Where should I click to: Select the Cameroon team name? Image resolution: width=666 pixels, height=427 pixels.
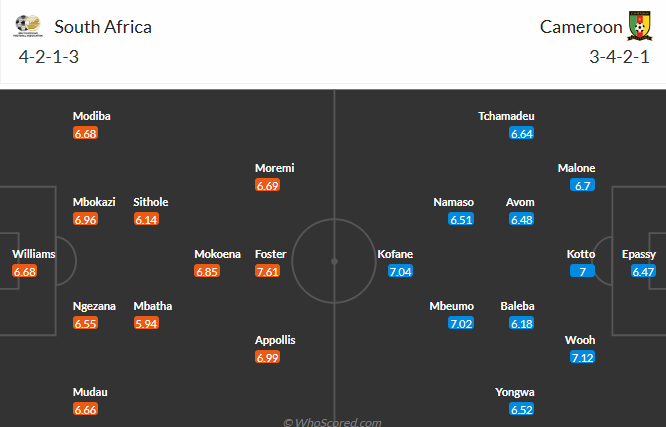[x=580, y=27]
